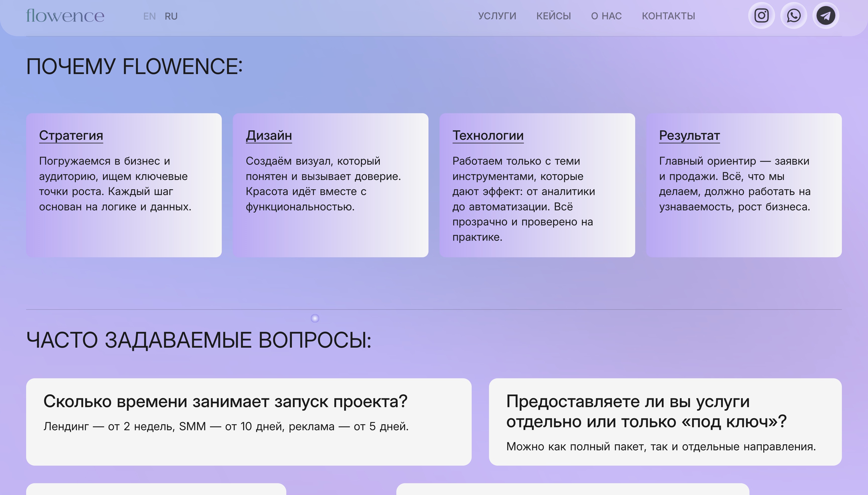Open the Telegram contact icon

coord(826,16)
